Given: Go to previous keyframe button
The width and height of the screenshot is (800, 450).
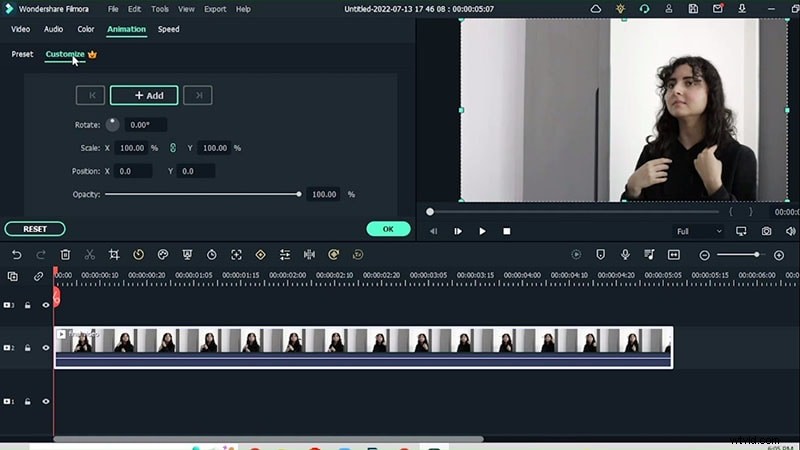Looking at the screenshot, I should click(90, 95).
